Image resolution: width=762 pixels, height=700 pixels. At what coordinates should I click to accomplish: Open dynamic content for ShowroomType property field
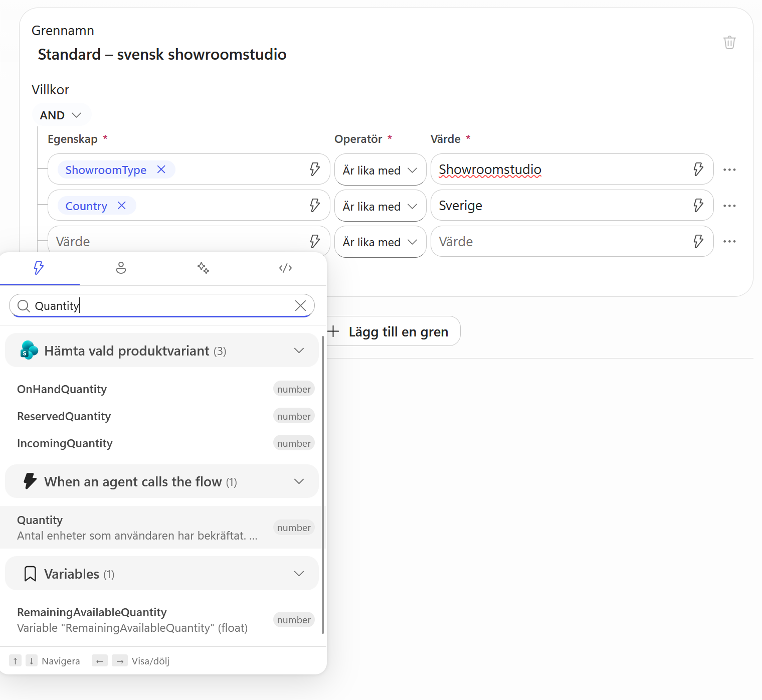[315, 169]
